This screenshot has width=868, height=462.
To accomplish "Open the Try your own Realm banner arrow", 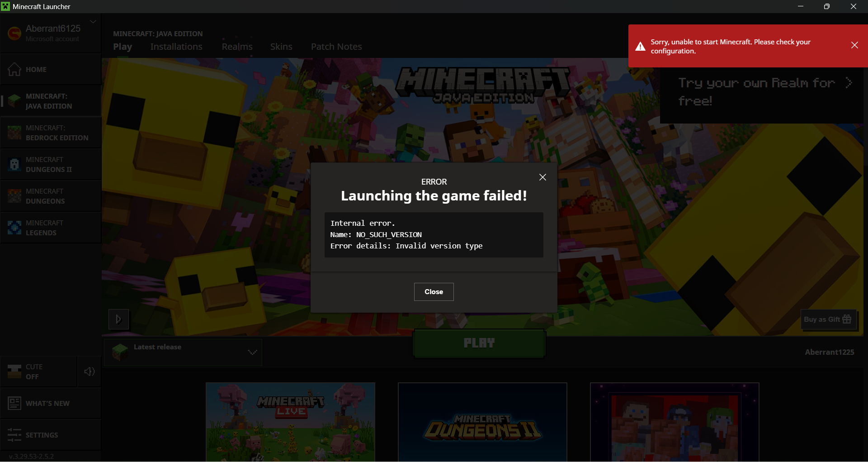I will point(849,83).
